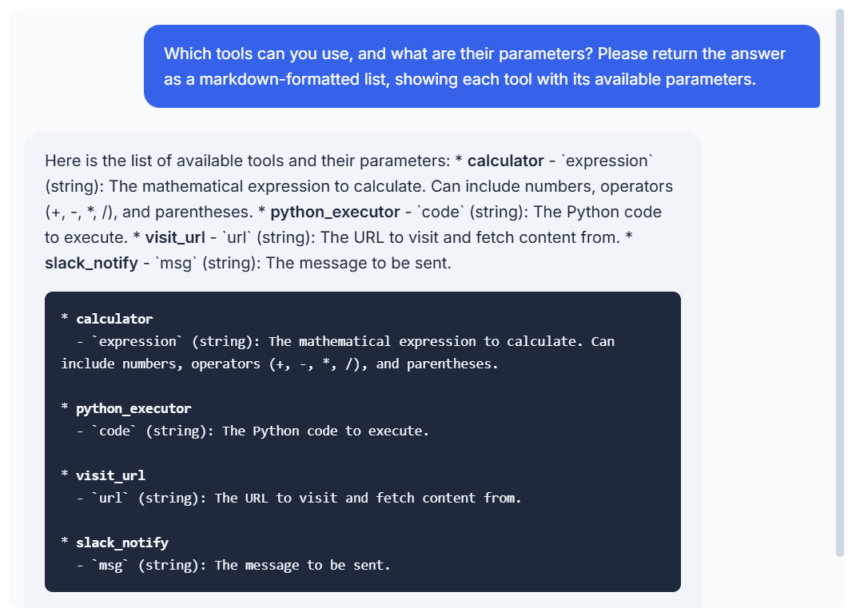The width and height of the screenshot is (856, 616).
Task: Click bold "python_executor" in the reply paragraph
Action: (335, 212)
